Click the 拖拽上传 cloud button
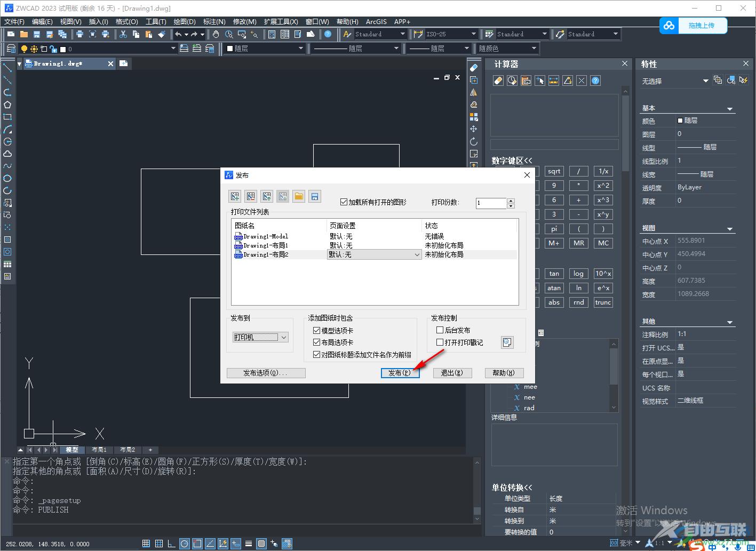This screenshot has height=551, width=756. (x=694, y=25)
